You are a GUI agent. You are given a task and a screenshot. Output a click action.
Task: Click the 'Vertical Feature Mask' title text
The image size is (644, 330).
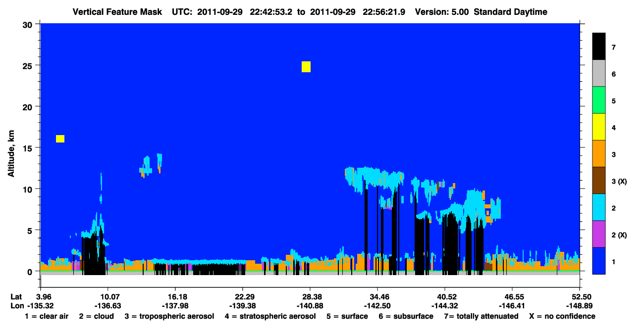coord(117,12)
